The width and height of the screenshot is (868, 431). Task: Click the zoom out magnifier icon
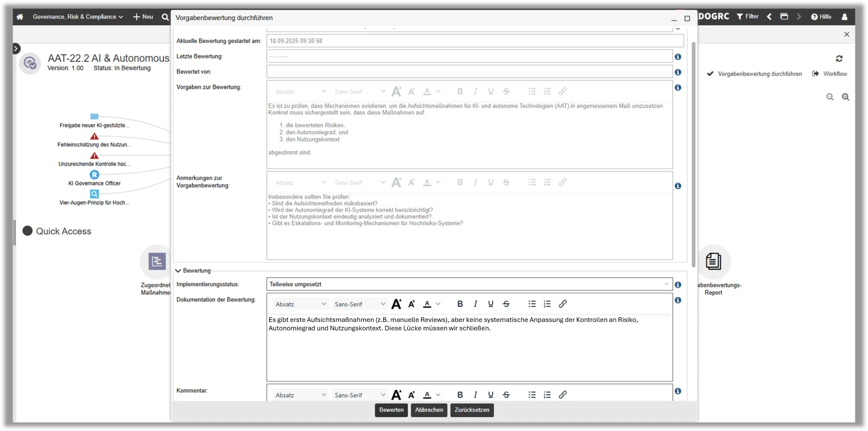pyautogui.click(x=830, y=97)
